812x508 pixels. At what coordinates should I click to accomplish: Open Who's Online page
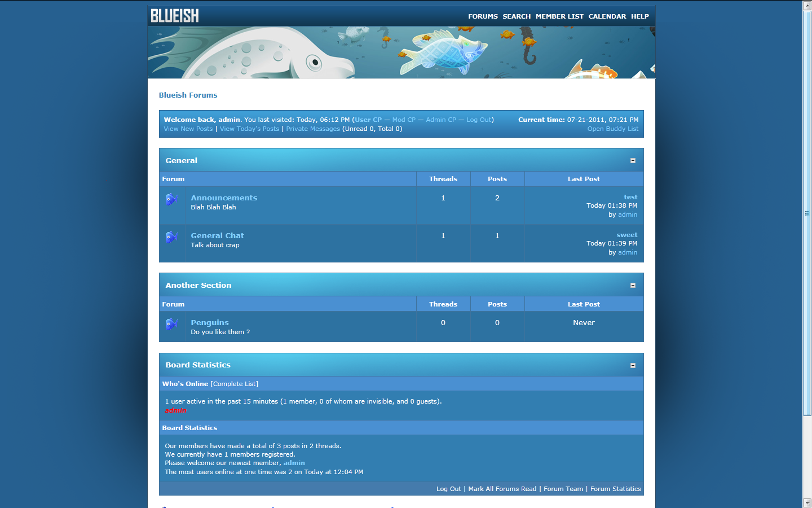coord(185,384)
